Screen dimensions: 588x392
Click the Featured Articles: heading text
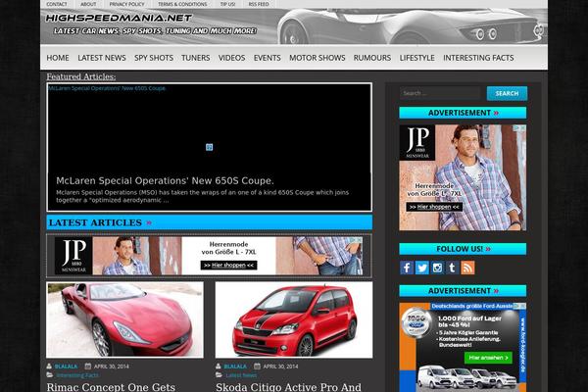pyautogui.click(x=81, y=76)
